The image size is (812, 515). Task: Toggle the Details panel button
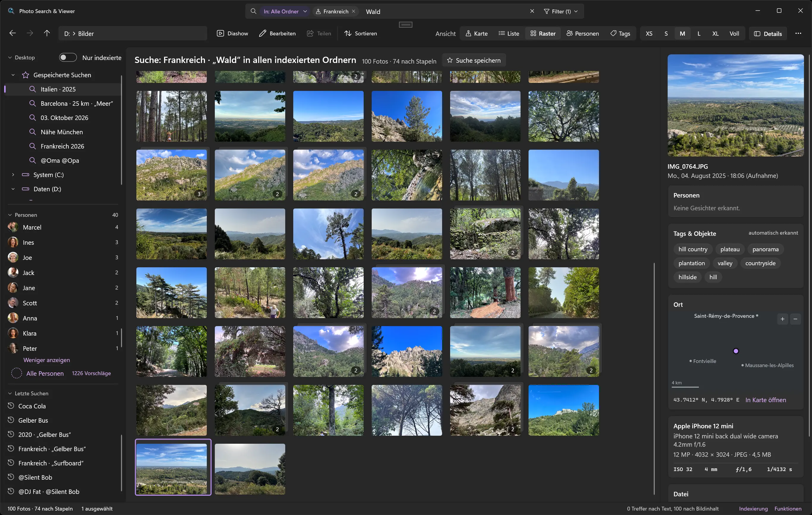pos(768,34)
